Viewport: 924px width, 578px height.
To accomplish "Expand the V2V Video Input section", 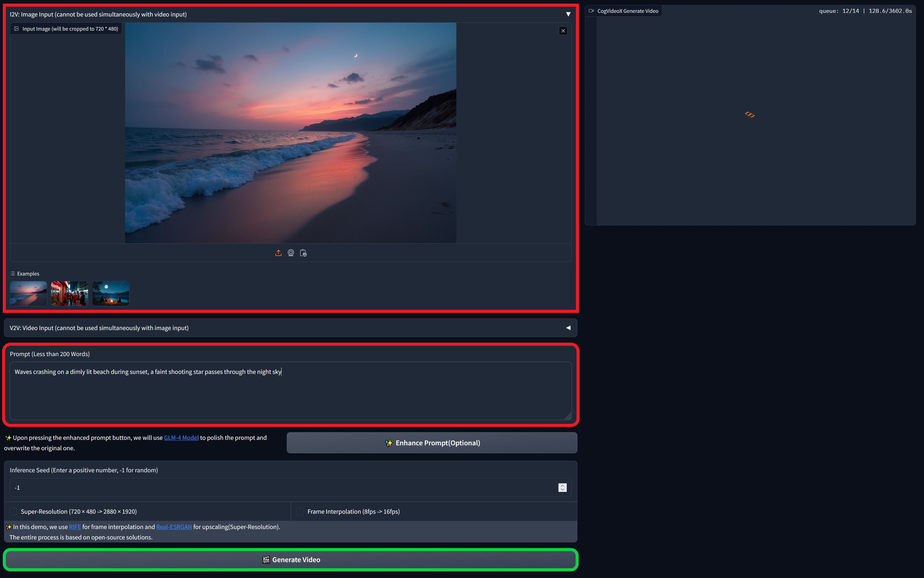I will tap(568, 327).
